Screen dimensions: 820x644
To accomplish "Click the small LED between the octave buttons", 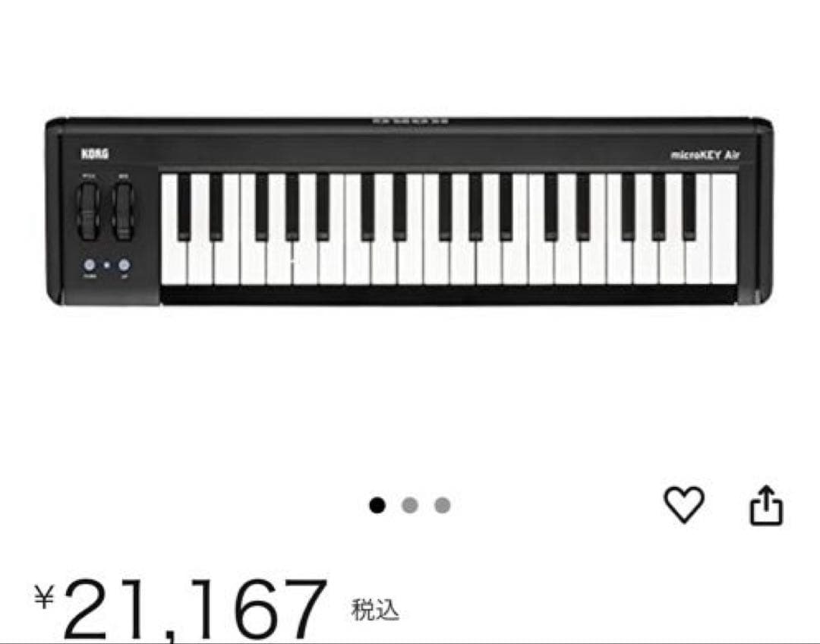I will 107,265.
